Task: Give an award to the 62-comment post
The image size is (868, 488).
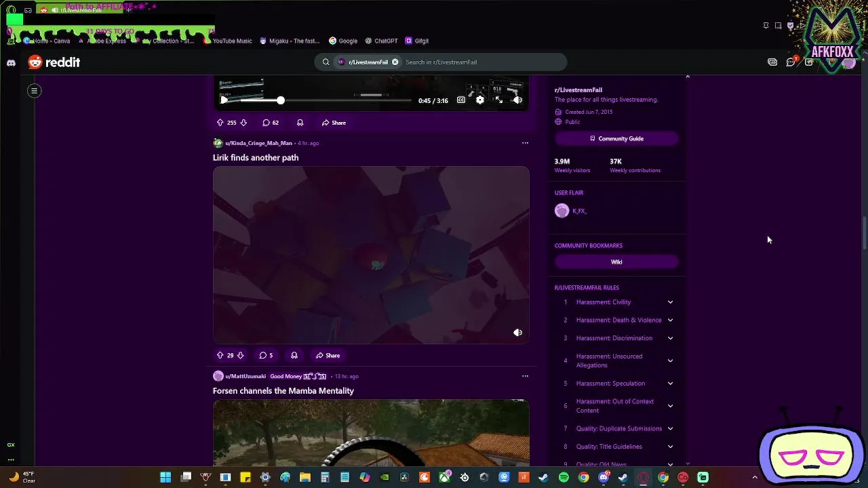Action: (x=300, y=123)
